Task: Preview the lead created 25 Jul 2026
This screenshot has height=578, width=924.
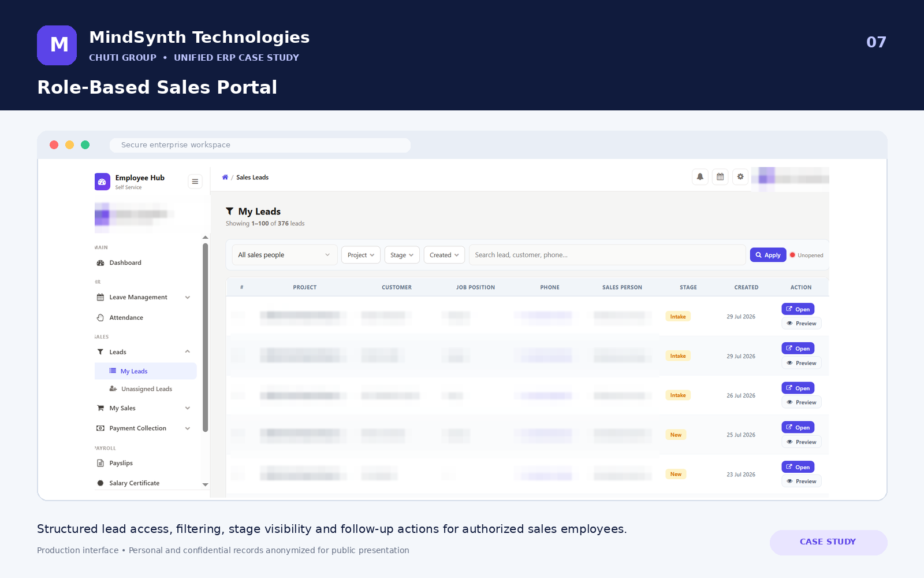Action: click(x=802, y=442)
